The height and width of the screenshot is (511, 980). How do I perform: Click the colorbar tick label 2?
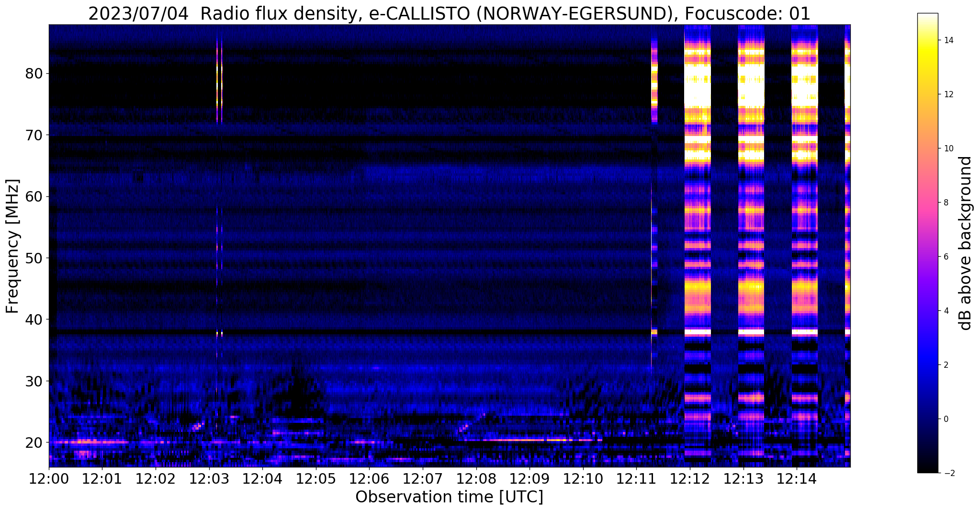click(946, 365)
